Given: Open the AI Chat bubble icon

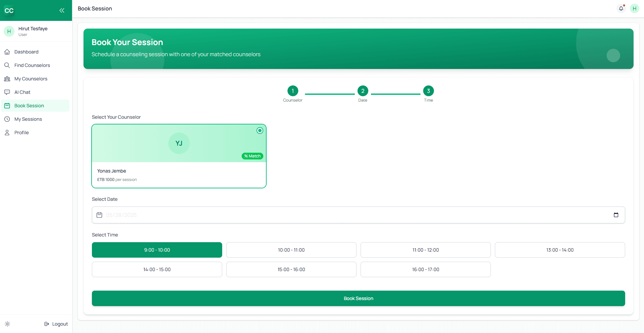Looking at the screenshot, I should (x=7, y=92).
